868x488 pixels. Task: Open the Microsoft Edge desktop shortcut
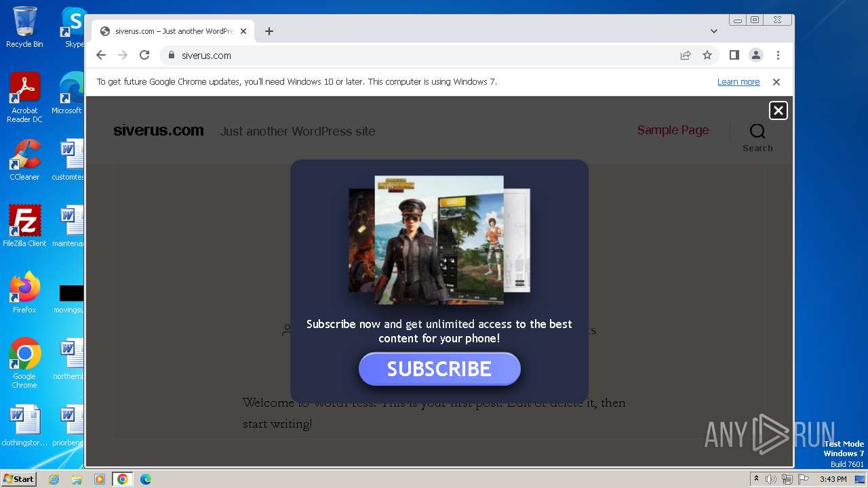68,94
